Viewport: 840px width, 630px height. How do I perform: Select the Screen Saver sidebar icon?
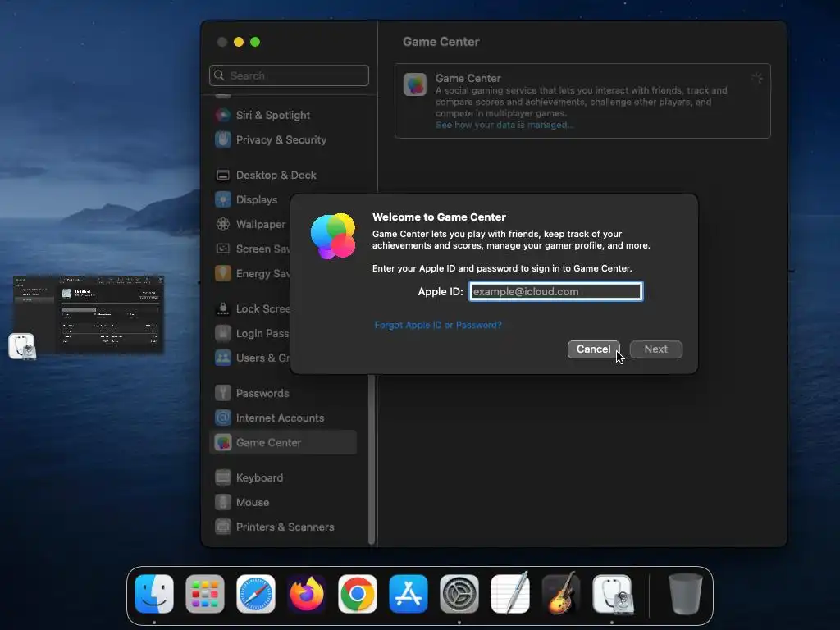coord(223,249)
